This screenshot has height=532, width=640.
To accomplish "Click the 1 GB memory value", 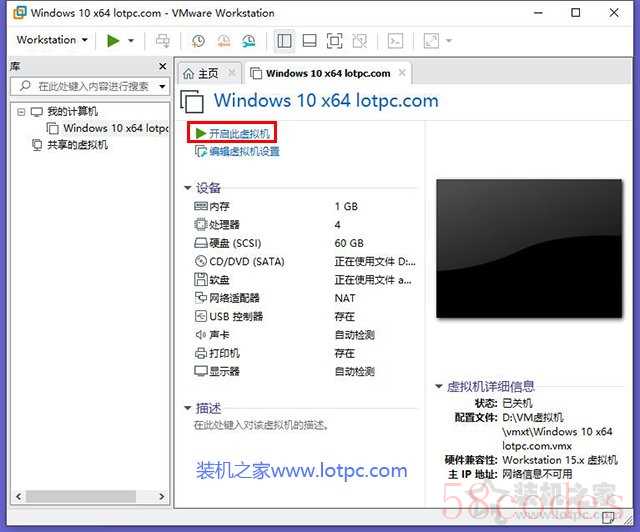I will pos(346,206).
